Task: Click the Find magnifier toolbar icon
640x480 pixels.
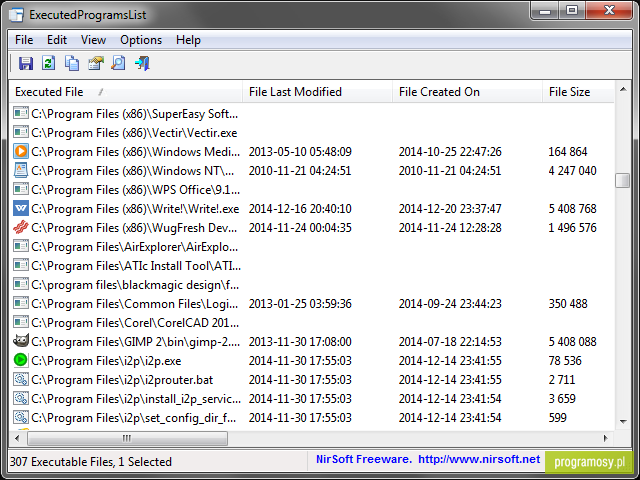Action: (119, 63)
